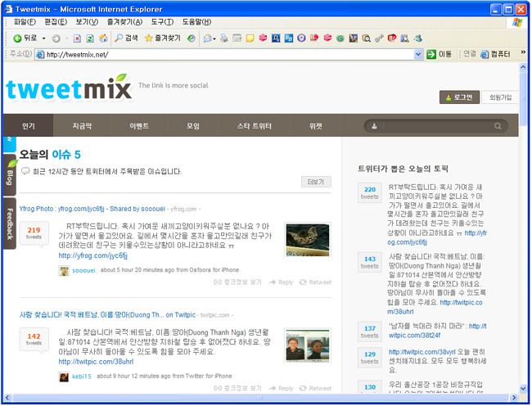Click the vertical scrollbar down arrow
Viewport: 532px width, 406px height.
pos(523,388)
